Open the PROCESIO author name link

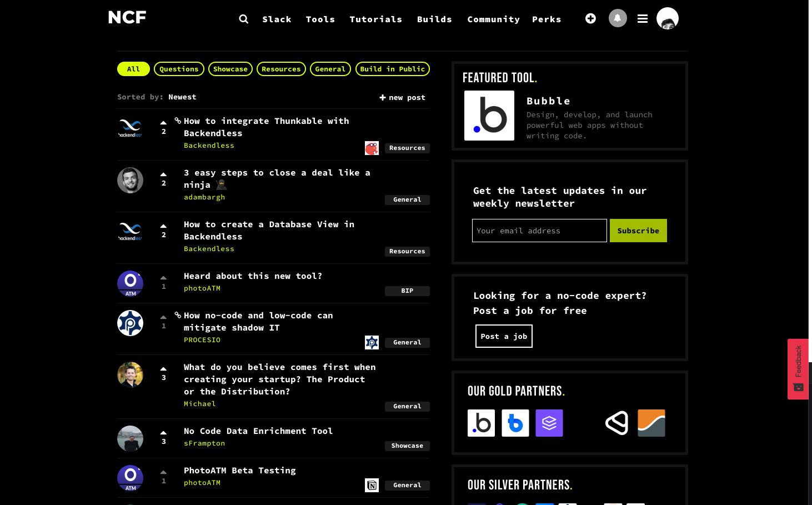pos(202,340)
